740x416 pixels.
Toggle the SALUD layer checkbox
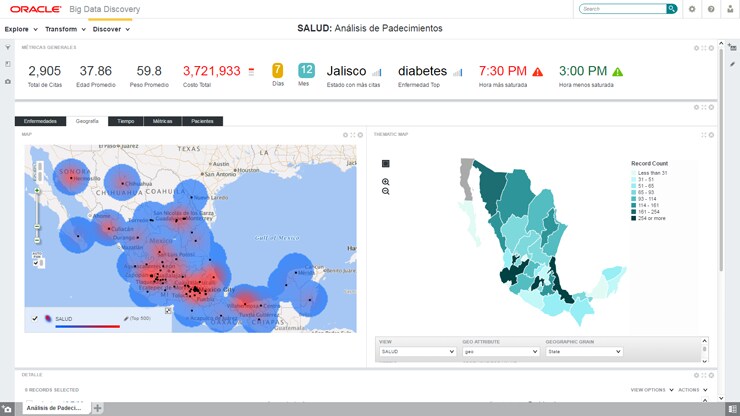(35, 318)
